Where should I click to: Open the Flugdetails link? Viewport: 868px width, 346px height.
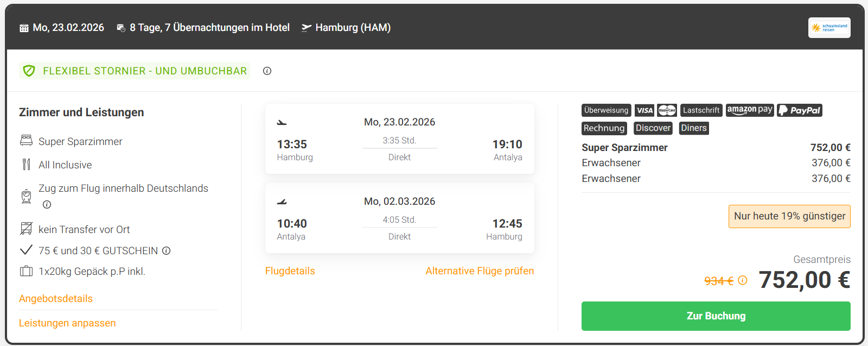point(290,271)
